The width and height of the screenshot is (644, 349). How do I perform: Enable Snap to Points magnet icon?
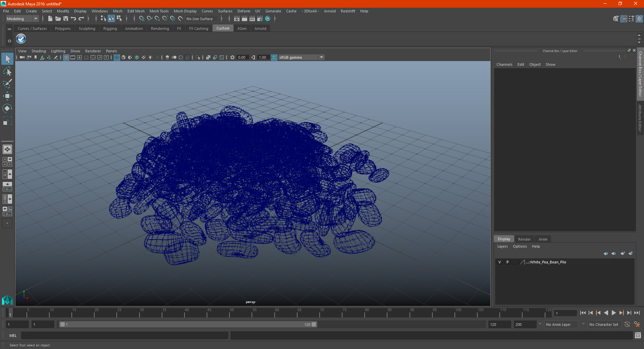pyautogui.click(x=157, y=19)
